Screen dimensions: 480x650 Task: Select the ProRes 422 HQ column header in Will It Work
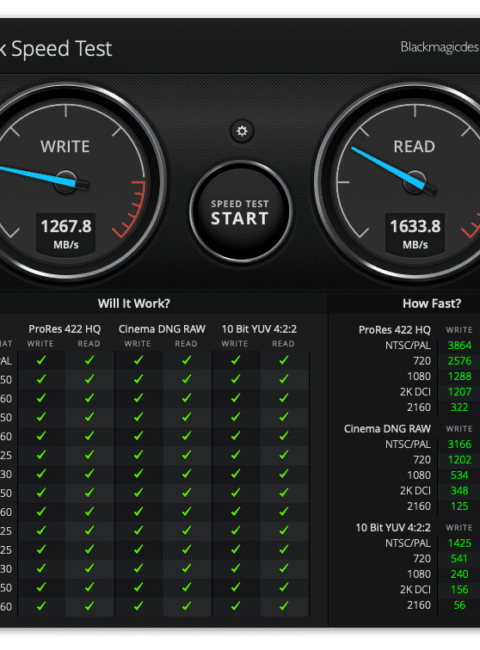coord(65,329)
